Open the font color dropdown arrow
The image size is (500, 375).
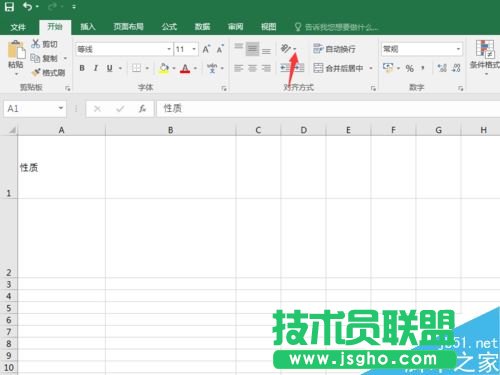pos(195,68)
